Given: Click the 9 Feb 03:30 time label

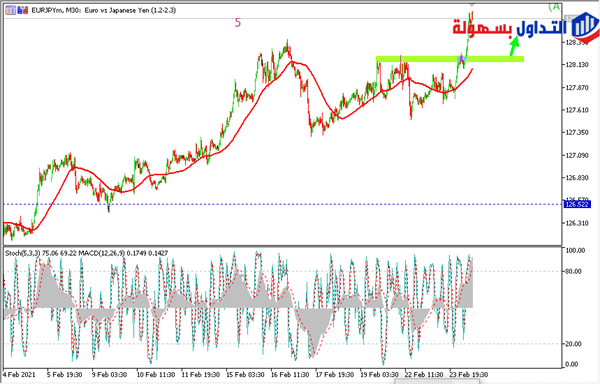Looking at the screenshot, I should tap(109, 374).
